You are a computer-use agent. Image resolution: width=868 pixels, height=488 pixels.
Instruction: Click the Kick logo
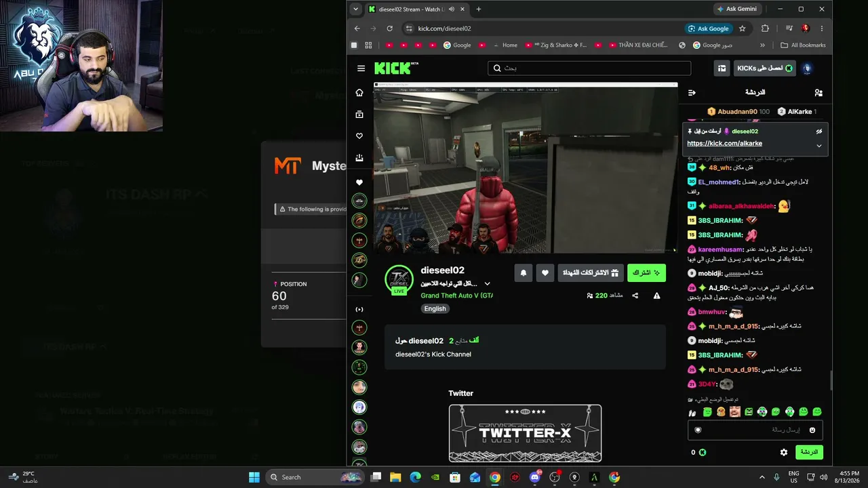coord(396,68)
